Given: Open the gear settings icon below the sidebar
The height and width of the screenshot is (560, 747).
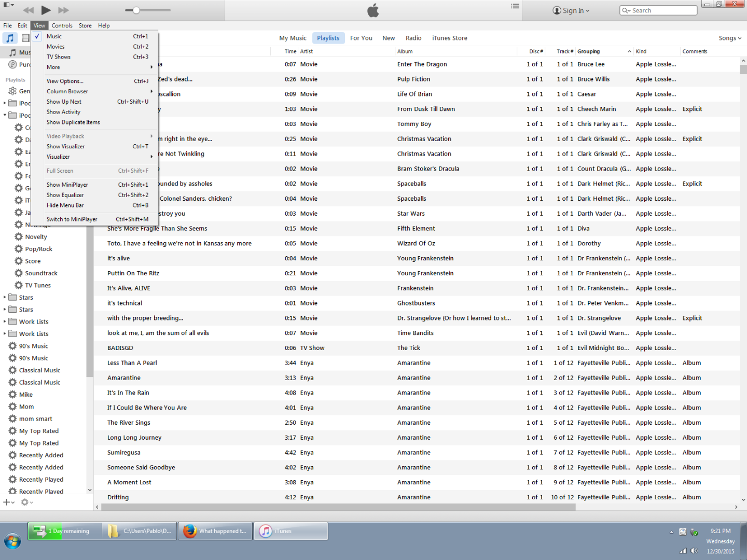Looking at the screenshot, I should pyautogui.click(x=24, y=502).
